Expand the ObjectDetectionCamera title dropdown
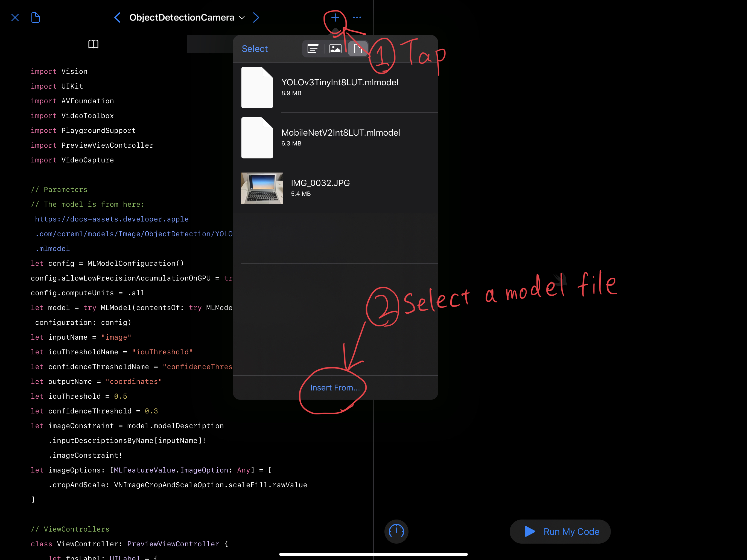Screen dimensions: 747x560 click(x=241, y=17)
